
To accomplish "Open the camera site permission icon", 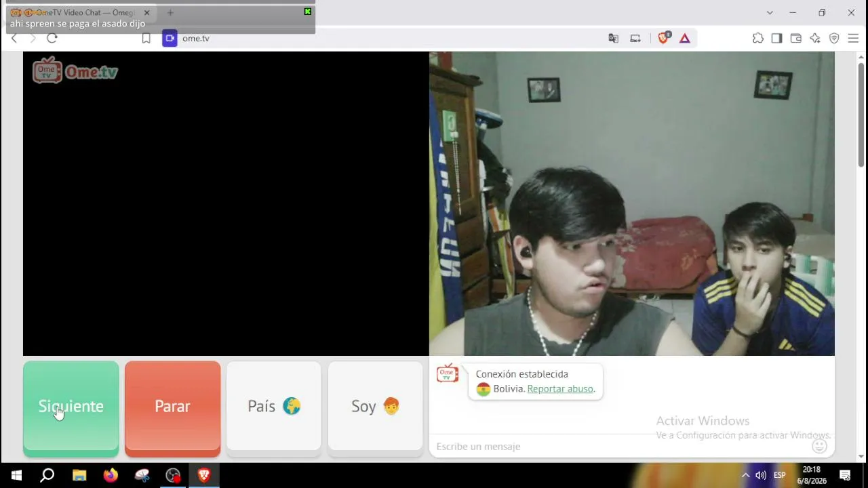I will 170,39.
